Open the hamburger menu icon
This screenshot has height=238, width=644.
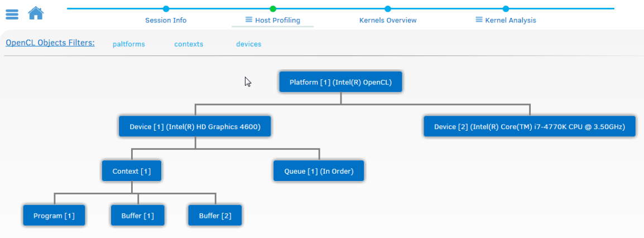tap(12, 13)
